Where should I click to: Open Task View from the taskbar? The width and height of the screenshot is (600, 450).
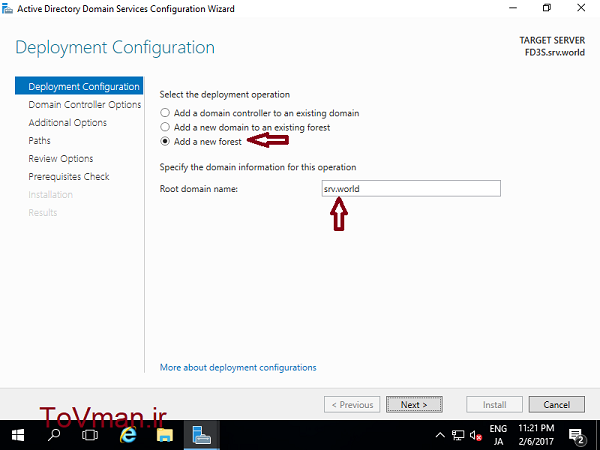point(89,436)
